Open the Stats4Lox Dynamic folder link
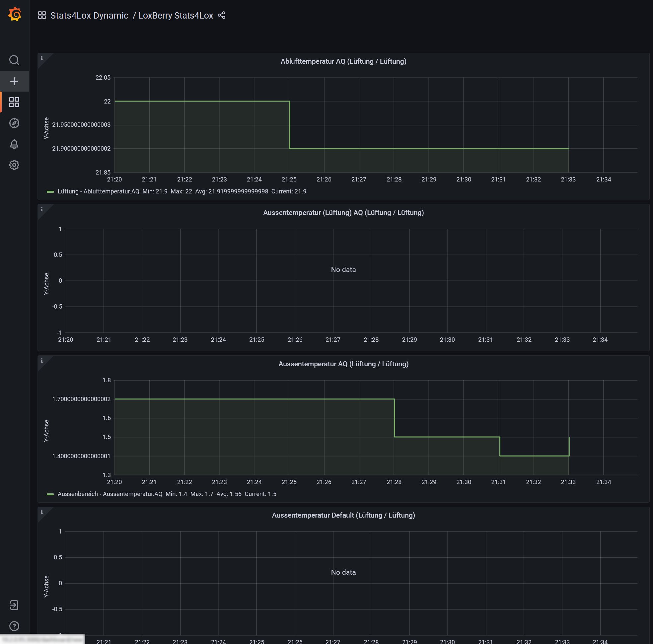The height and width of the screenshot is (644, 653). click(89, 16)
